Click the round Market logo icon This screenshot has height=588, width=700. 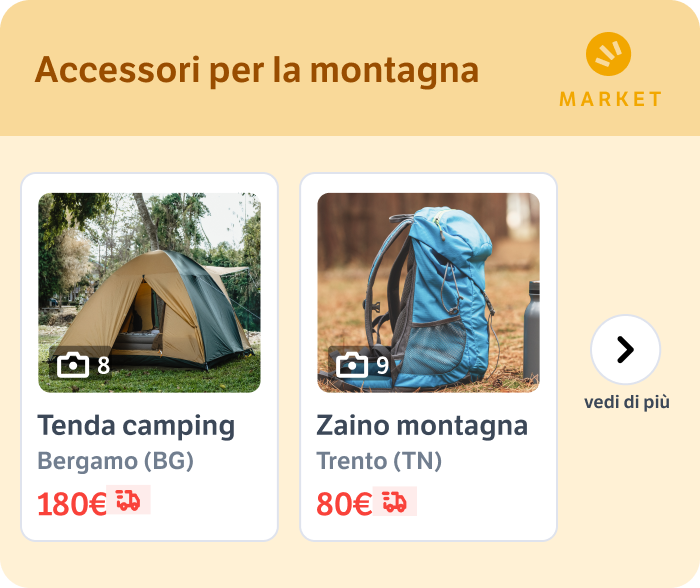point(608,54)
